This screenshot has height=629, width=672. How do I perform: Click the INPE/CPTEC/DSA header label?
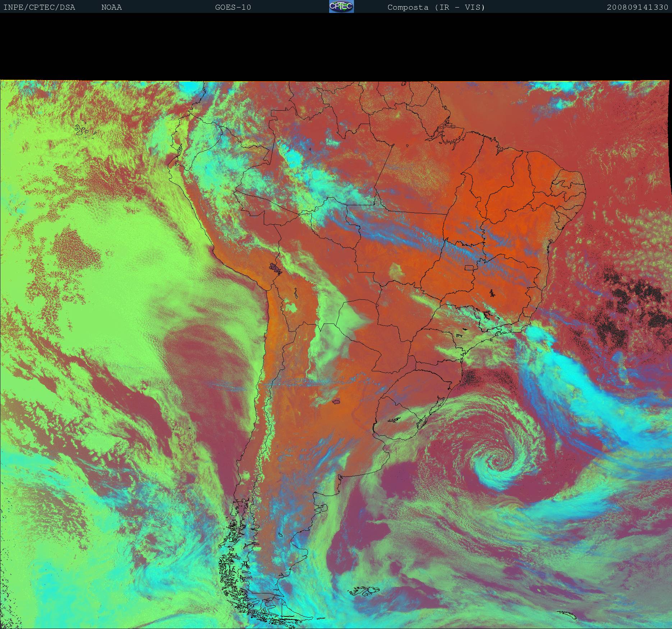click(39, 7)
